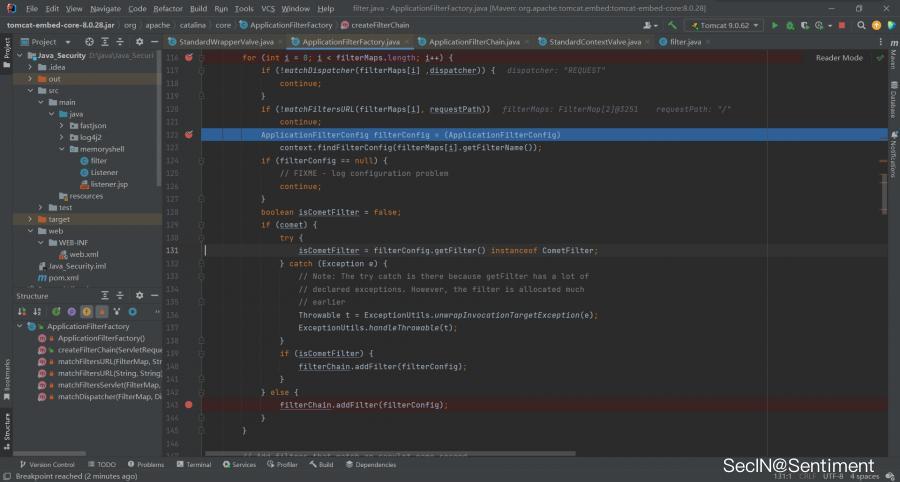Toggle Show Fields filter in Structure toolbar
This screenshot has height=482, width=900.
86,311
